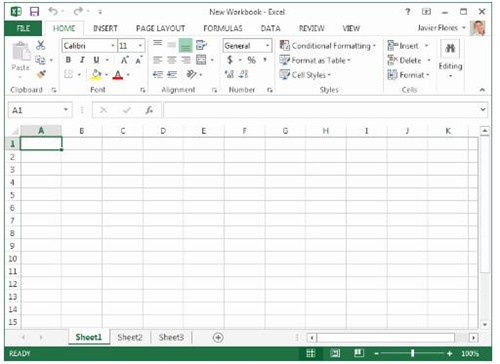The width and height of the screenshot is (500, 364).
Task: Toggle Italic formatting
Action: (x=82, y=60)
